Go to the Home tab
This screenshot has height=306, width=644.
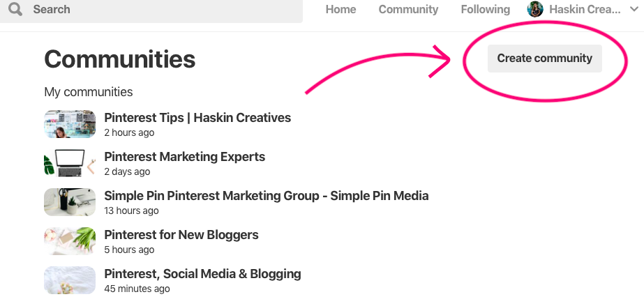(x=340, y=10)
